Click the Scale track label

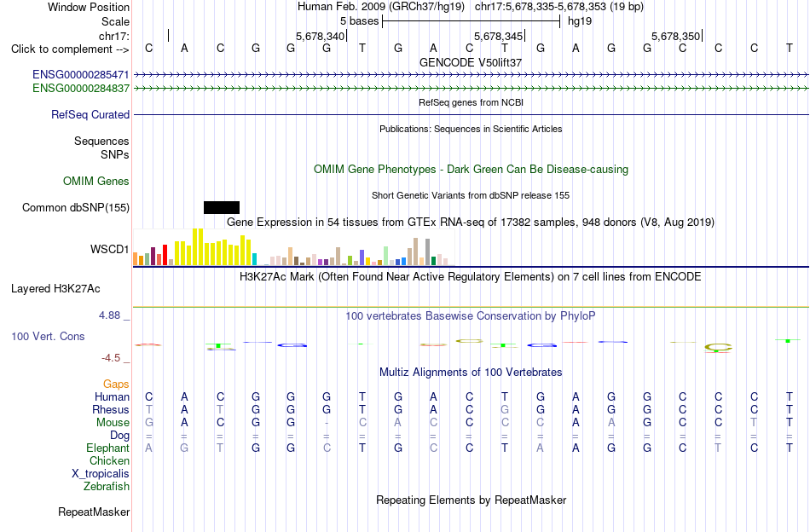click(x=115, y=21)
